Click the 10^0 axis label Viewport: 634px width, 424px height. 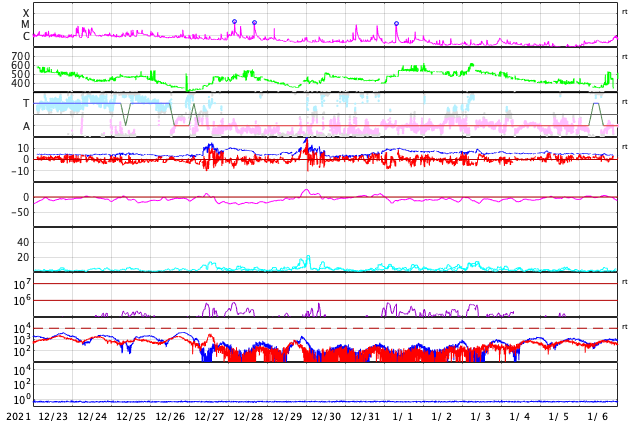[x=22, y=400]
